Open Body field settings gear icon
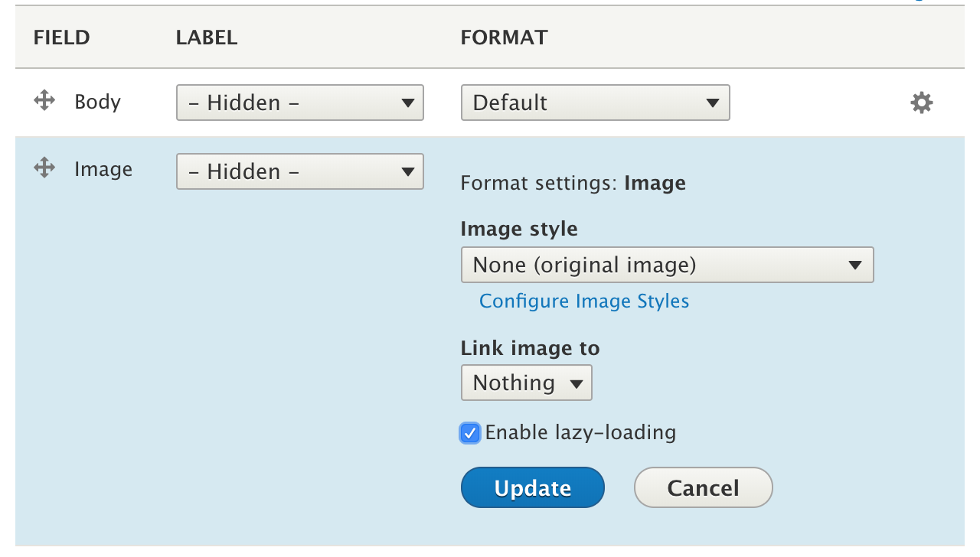This screenshot has height=557, width=980. click(x=922, y=103)
